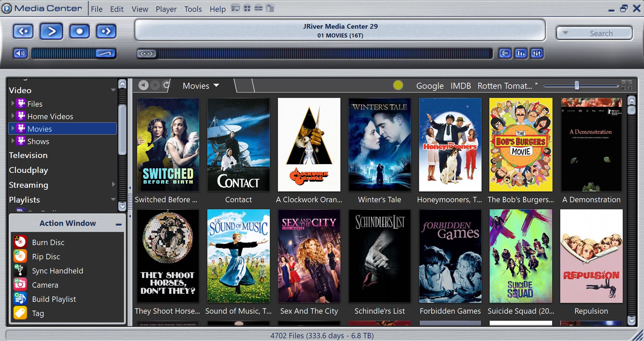Open the spectrum analyzer visualization icon
Image resolution: width=644 pixels, height=341 pixels.
coord(521,53)
